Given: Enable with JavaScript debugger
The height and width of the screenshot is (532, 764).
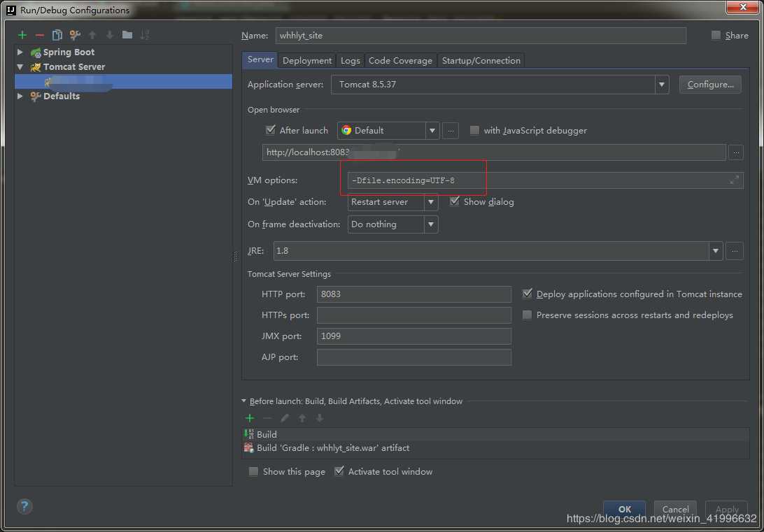Looking at the screenshot, I should pyautogui.click(x=474, y=131).
